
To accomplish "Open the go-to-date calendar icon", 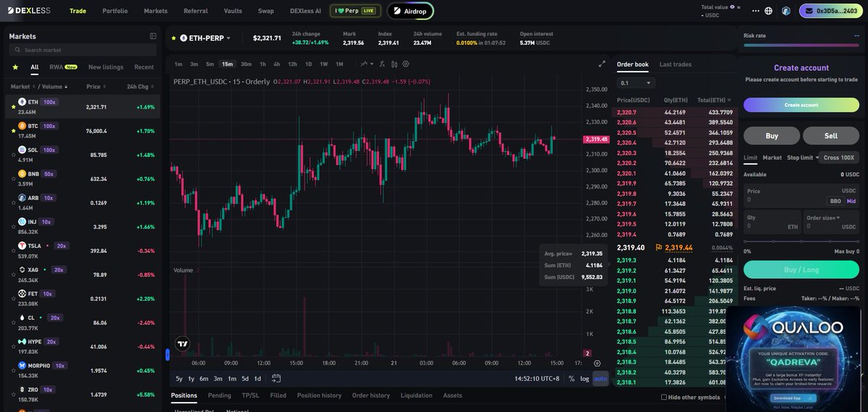I will pos(276,378).
